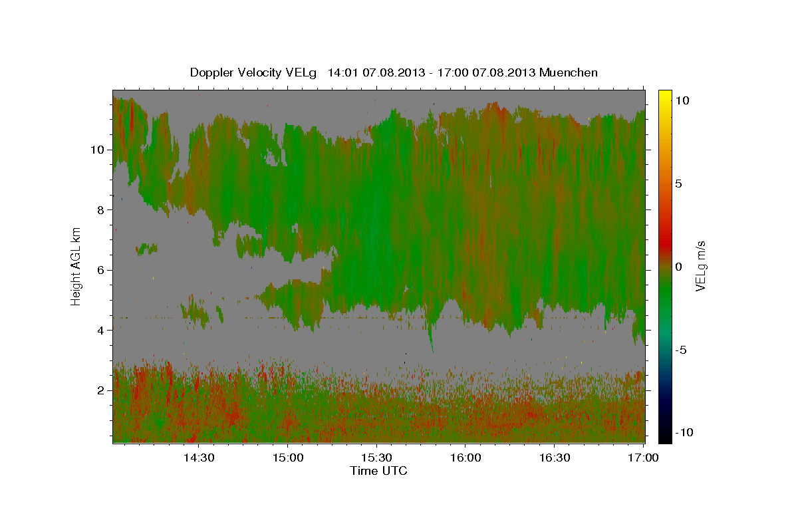Click the 15:00 time tick label
Viewport: 798px width, 532px height.
pyautogui.click(x=287, y=458)
